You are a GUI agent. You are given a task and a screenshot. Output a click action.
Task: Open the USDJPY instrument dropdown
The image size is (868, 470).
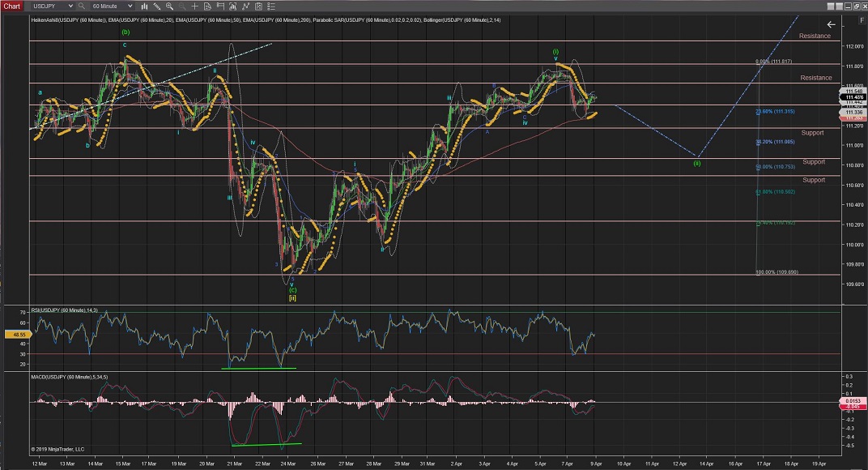(x=49, y=6)
